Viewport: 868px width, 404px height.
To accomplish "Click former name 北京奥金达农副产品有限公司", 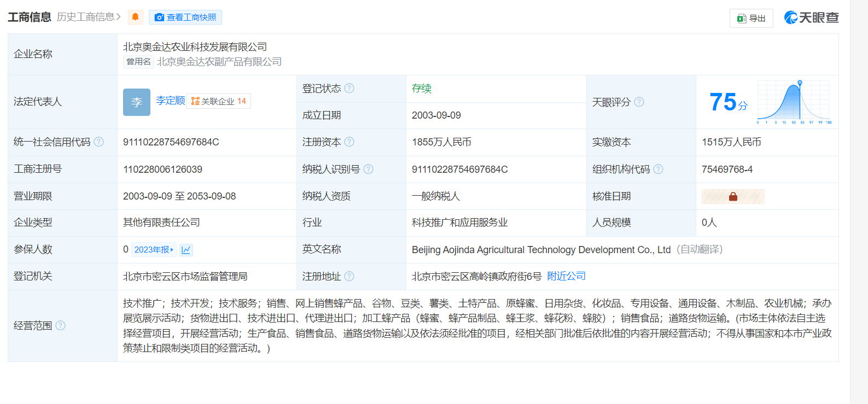I will (x=219, y=62).
